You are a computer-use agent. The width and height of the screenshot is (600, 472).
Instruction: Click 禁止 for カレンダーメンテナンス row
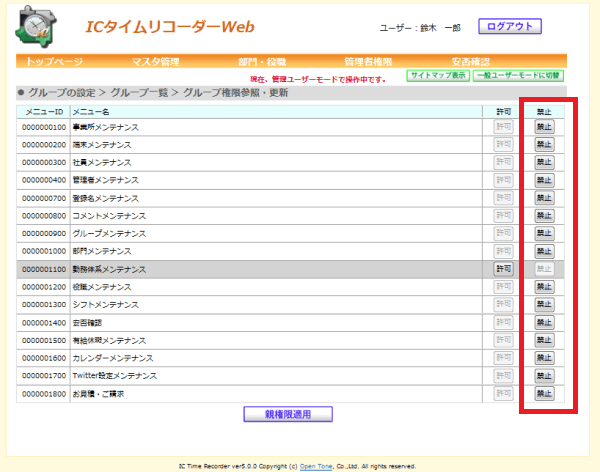coord(544,358)
